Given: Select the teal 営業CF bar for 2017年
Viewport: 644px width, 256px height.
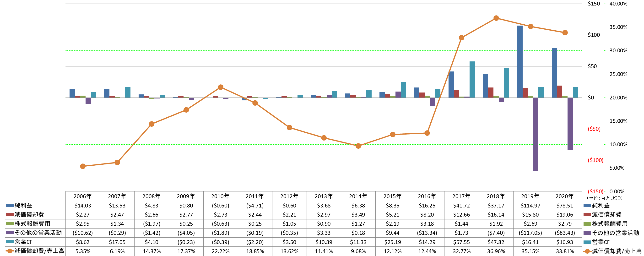Looking at the screenshot, I should [472, 80].
